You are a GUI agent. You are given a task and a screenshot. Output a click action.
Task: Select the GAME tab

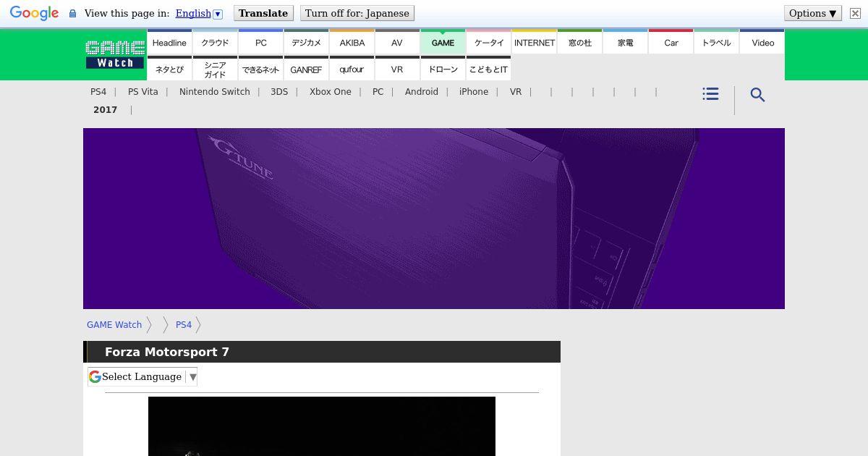[x=443, y=42]
